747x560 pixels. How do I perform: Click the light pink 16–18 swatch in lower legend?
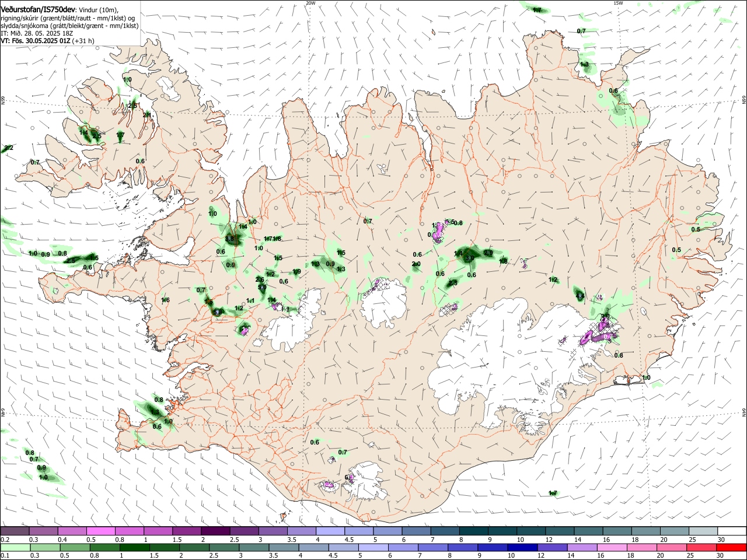point(612,547)
